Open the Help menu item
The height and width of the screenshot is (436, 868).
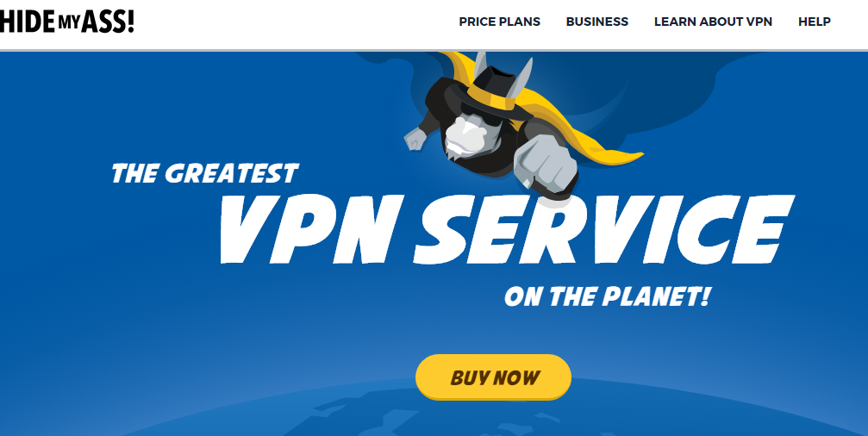pyautogui.click(x=815, y=22)
